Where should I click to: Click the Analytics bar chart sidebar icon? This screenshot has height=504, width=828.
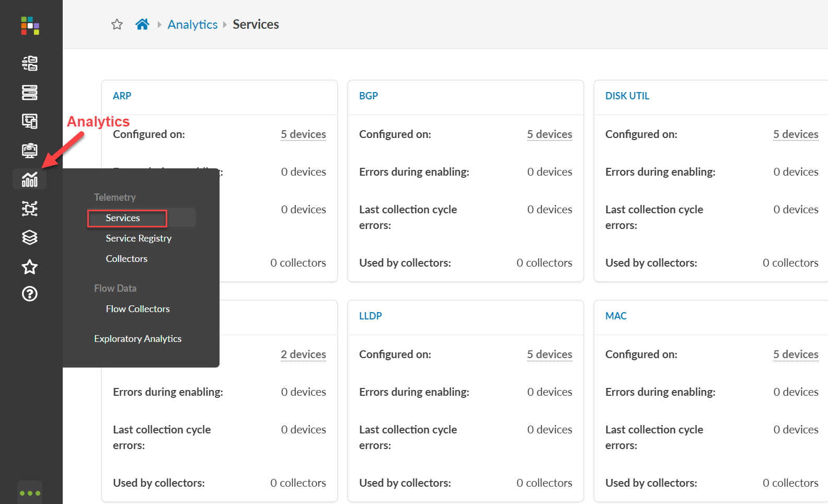coord(30,179)
